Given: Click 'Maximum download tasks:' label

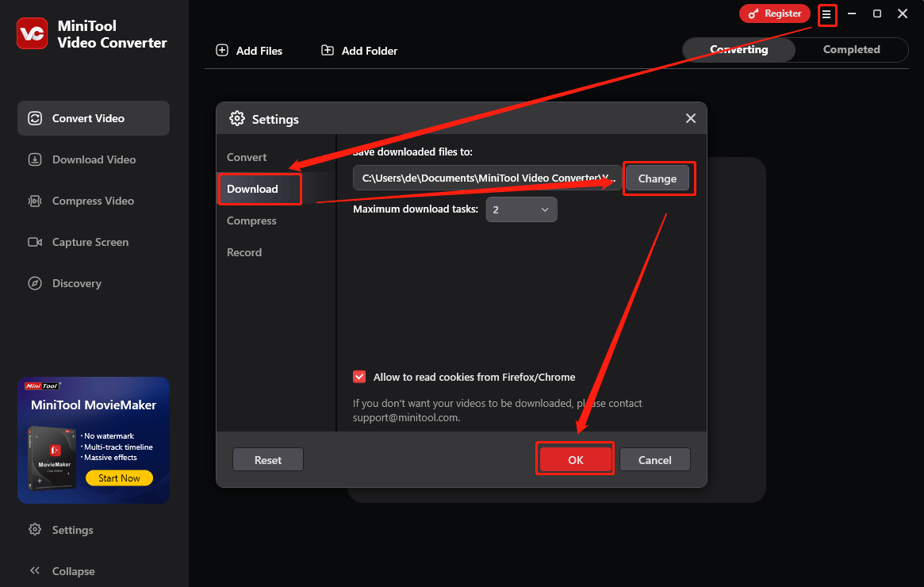Looking at the screenshot, I should (x=416, y=209).
